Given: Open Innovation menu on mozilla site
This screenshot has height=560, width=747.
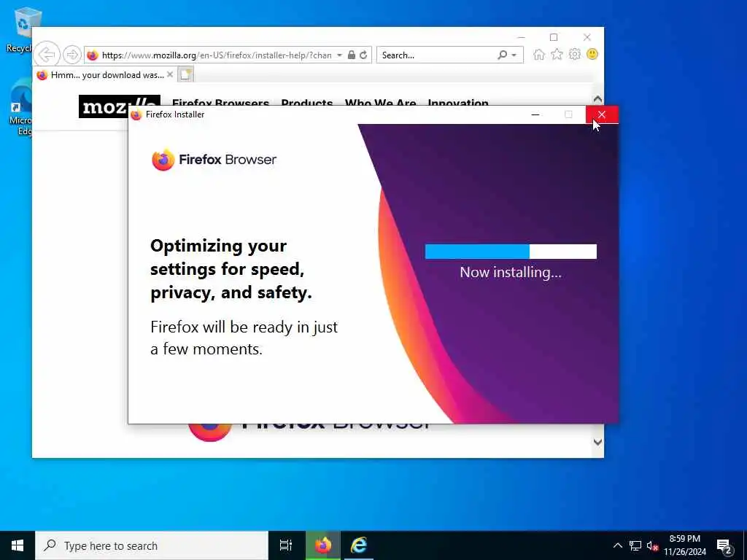Looking at the screenshot, I should (x=458, y=103).
